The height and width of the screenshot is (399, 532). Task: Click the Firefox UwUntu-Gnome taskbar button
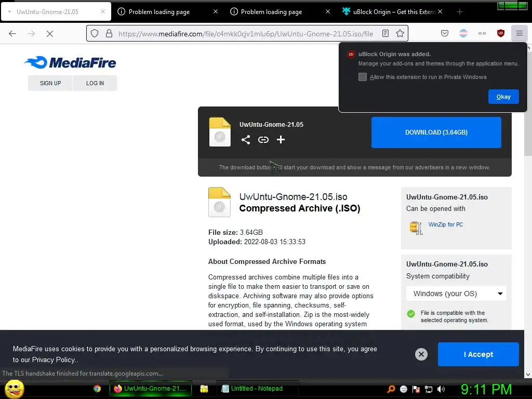[x=151, y=389]
